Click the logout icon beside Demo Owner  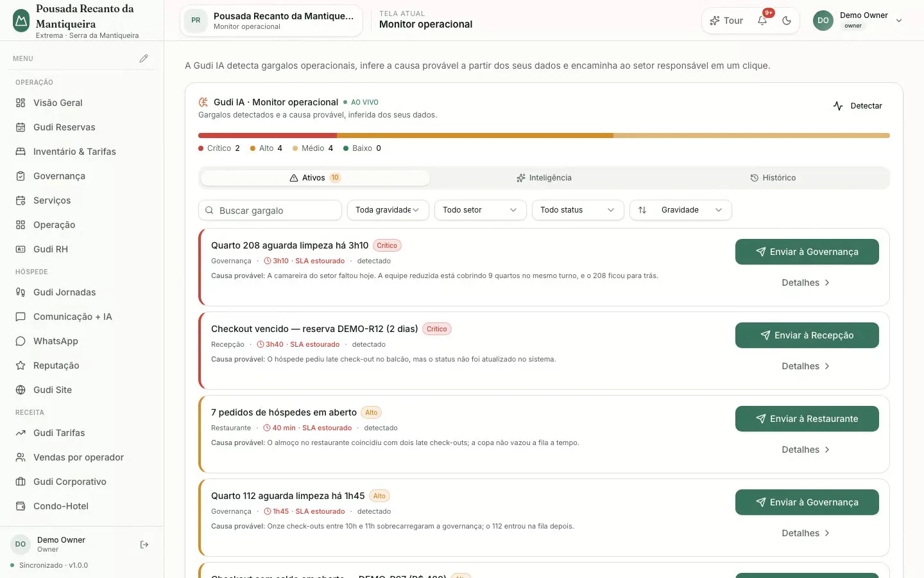pyautogui.click(x=144, y=545)
